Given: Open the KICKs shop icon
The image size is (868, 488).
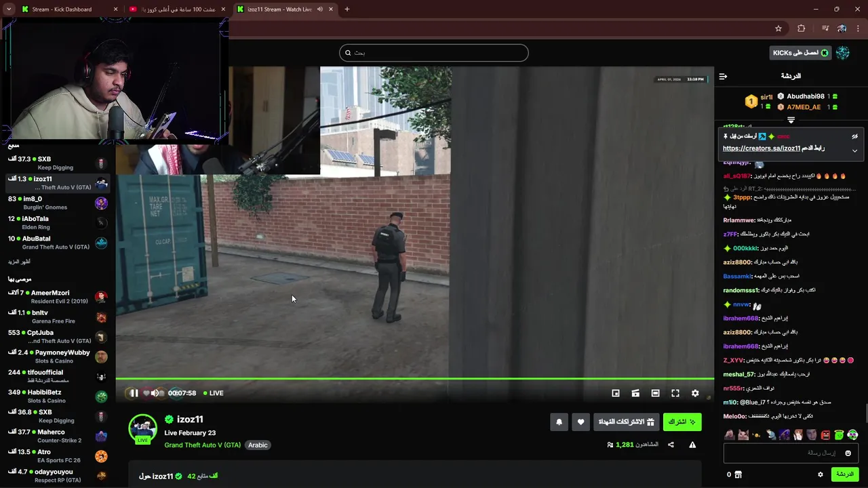Looking at the screenshot, I should point(738,474).
